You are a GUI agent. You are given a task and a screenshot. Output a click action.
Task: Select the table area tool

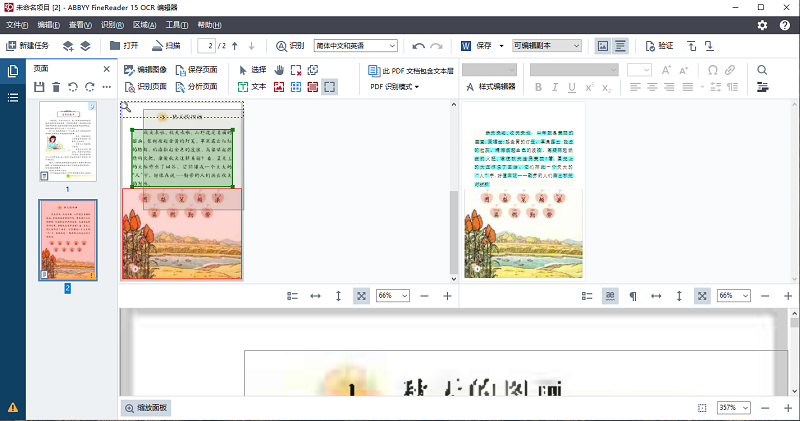296,87
